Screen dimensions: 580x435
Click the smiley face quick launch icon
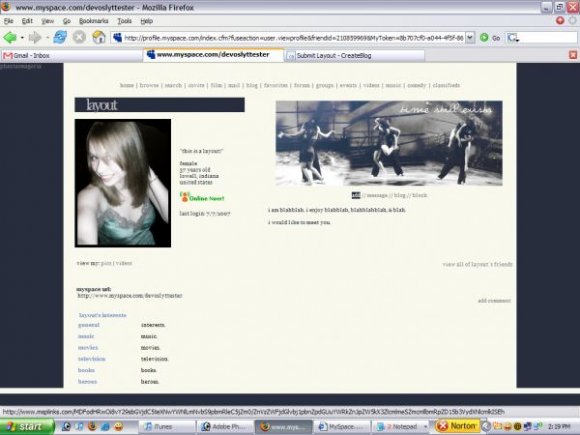pos(118,426)
